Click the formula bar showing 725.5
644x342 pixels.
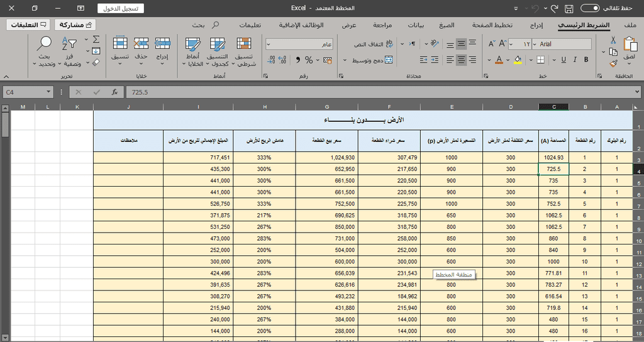[x=383, y=92]
